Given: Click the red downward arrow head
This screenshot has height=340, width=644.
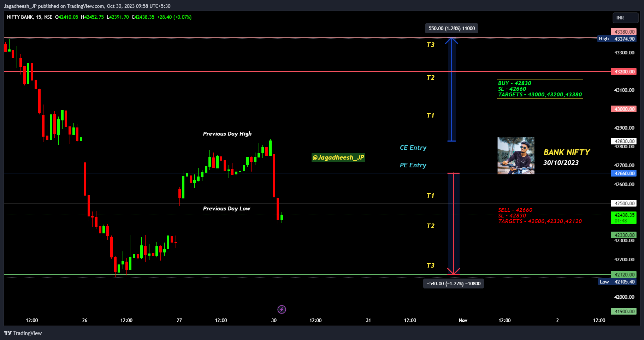Looking at the screenshot, I should tap(454, 272).
